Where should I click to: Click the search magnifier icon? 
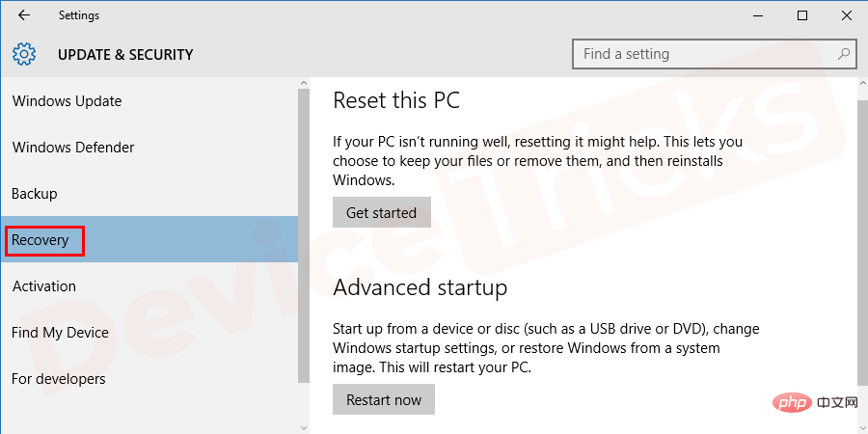(844, 54)
